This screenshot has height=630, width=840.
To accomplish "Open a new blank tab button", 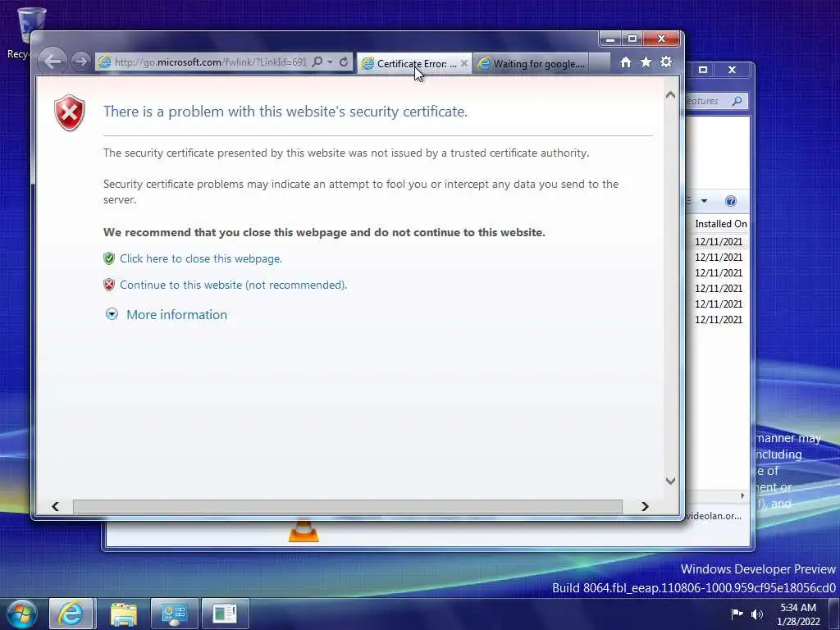I will (x=599, y=63).
